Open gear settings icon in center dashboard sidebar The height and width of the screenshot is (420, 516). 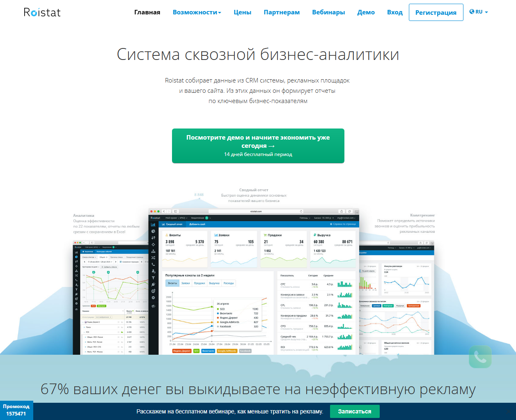[x=153, y=297]
